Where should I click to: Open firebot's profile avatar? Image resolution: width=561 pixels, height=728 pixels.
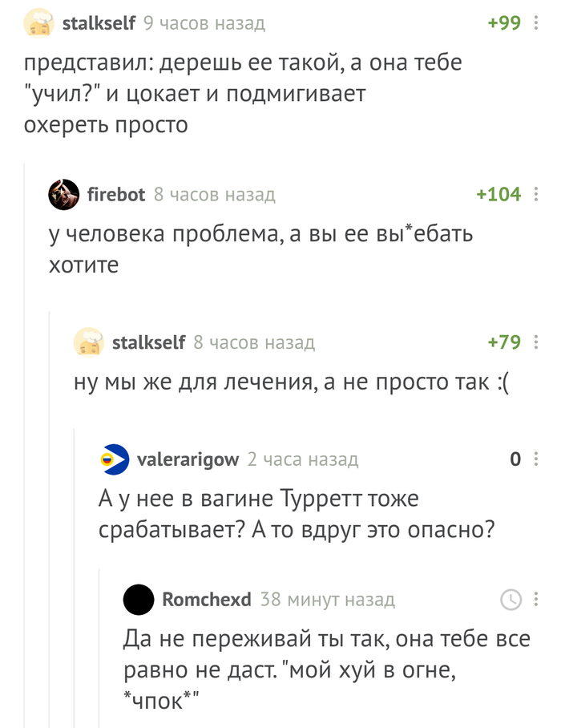pos(64,194)
